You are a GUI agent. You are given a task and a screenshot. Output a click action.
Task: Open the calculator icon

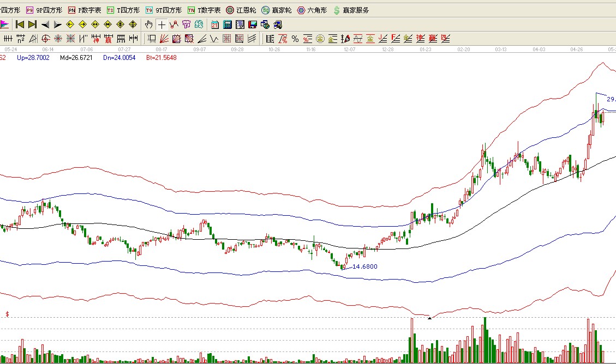point(228,25)
